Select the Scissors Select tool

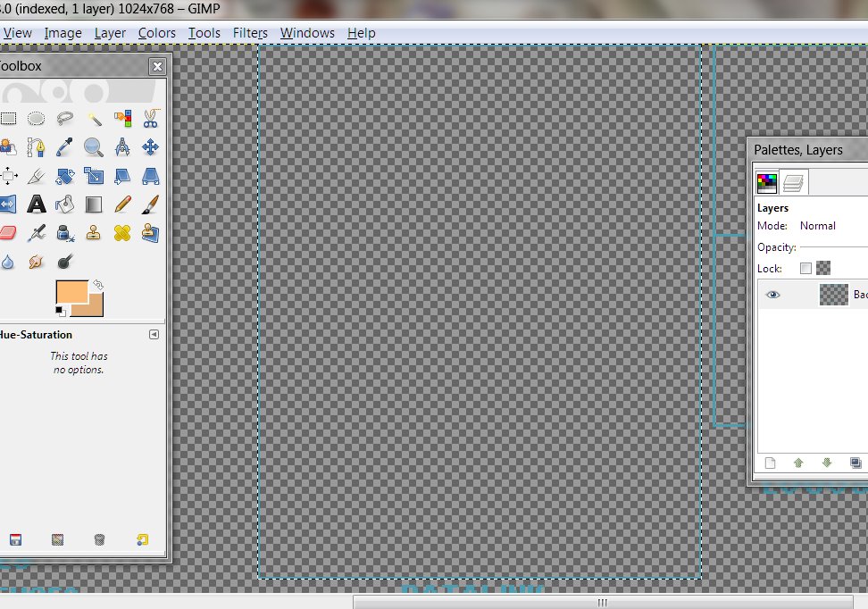(151, 118)
